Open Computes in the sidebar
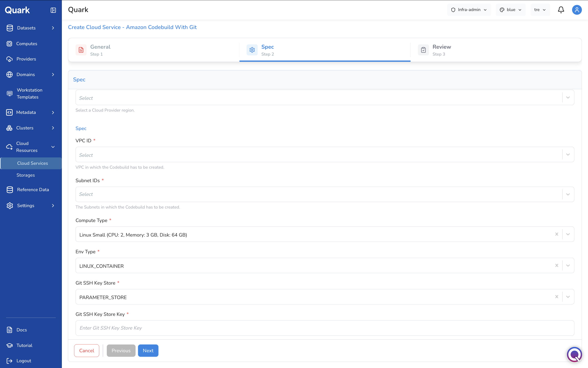 pos(27,44)
